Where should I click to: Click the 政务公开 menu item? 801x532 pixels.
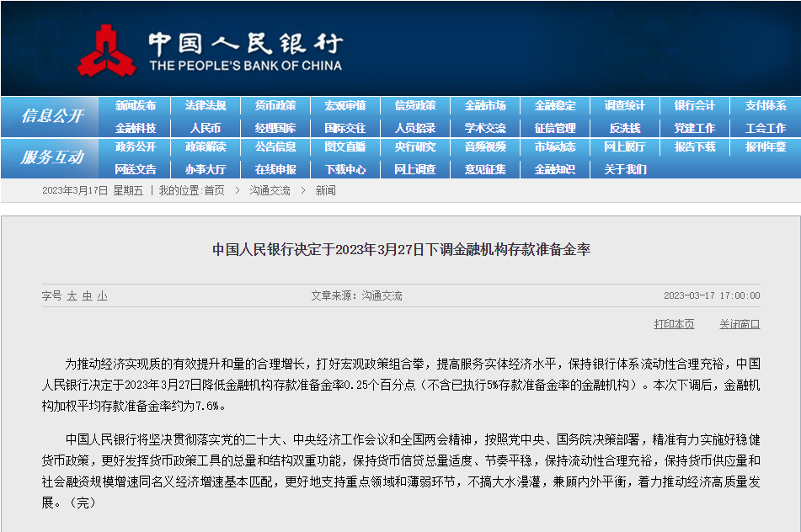click(x=136, y=147)
